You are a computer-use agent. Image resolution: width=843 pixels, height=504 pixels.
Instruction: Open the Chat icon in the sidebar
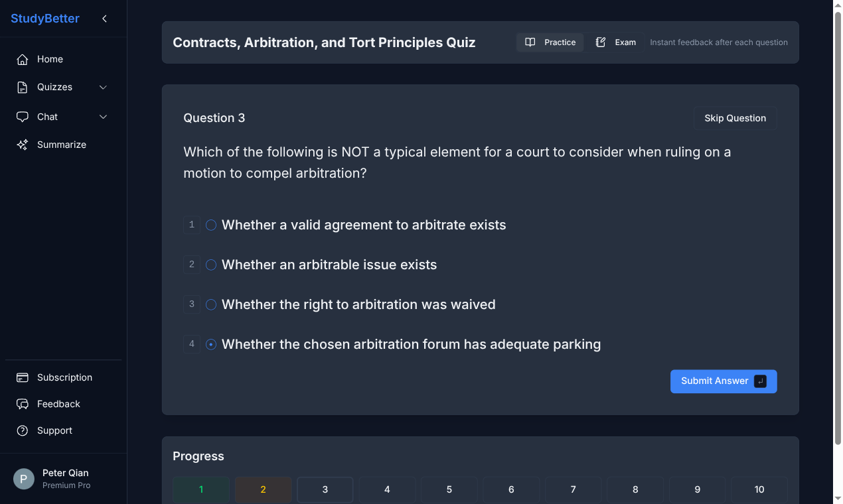click(x=23, y=117)
